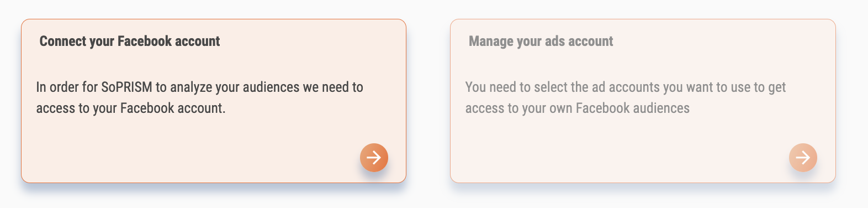
Task: Click the blank space between the two cards
Action: pos(428,101)
